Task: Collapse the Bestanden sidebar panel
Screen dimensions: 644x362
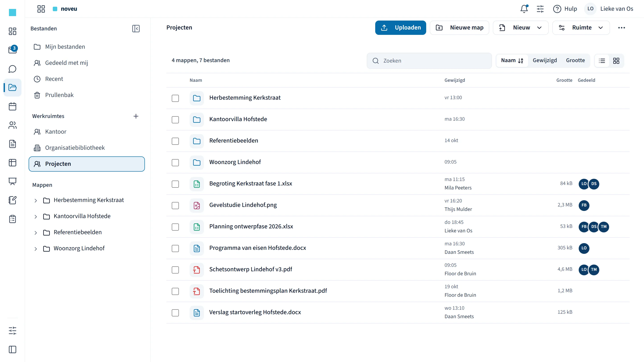Action: point(136,28)
